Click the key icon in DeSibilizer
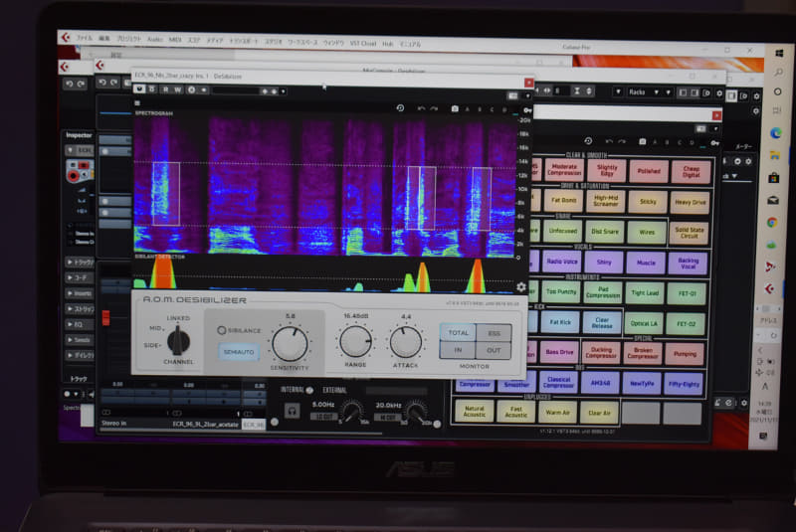 pos(527,110)
